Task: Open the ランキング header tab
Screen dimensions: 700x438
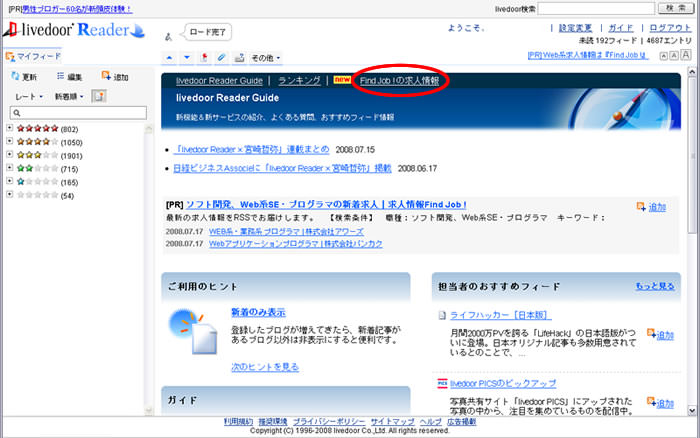Action: [x=299, y=81]
